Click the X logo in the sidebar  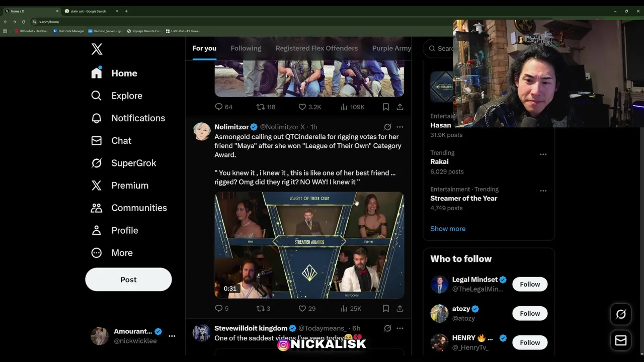97,49
